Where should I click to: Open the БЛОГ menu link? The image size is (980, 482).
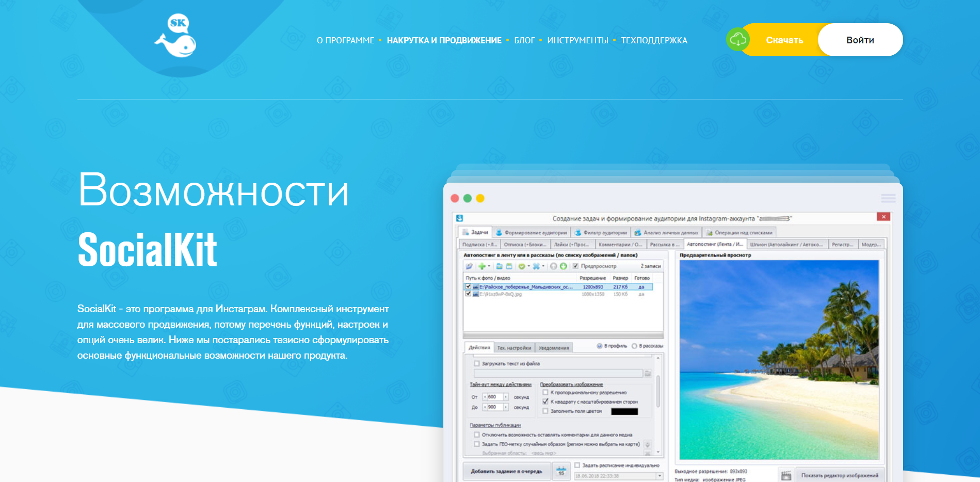[524, 40]
